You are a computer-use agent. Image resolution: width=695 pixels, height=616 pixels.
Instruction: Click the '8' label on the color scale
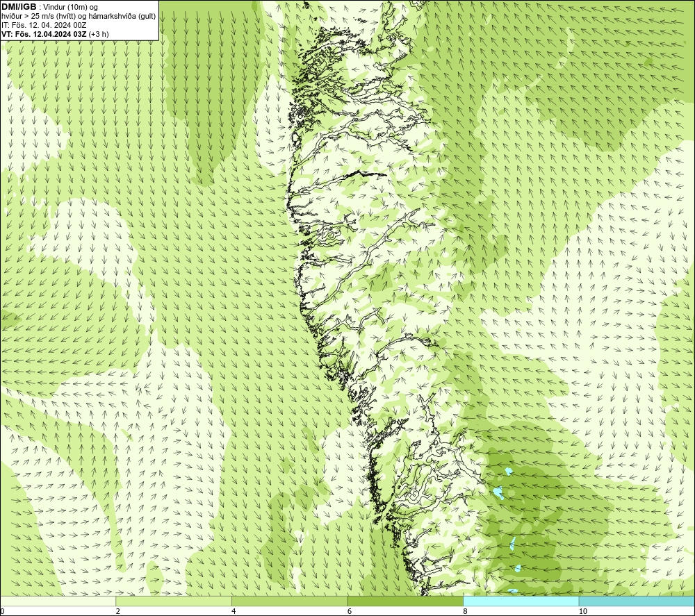tap(465, 612)
